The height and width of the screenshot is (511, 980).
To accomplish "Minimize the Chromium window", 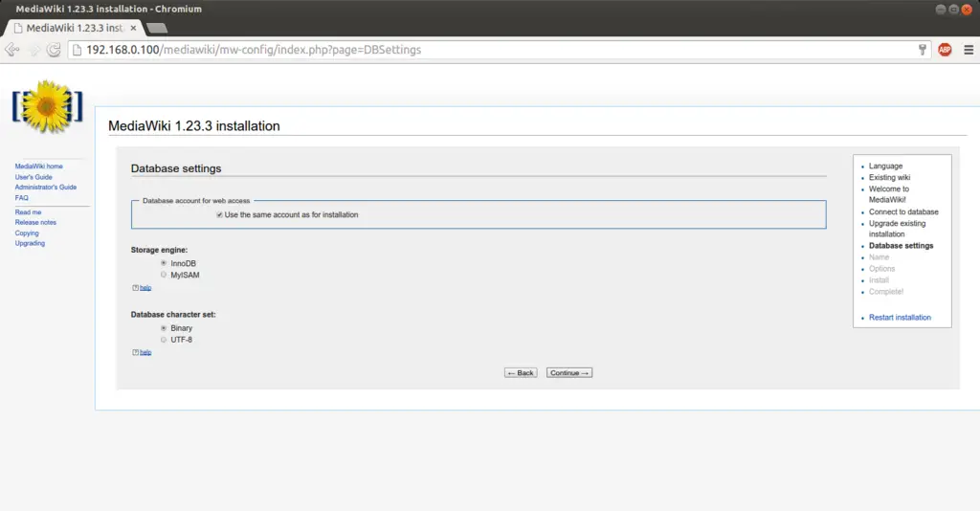I will [941, 10].
